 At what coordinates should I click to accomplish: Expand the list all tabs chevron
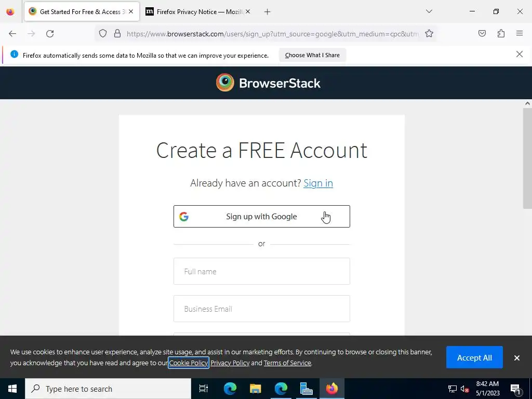429,11
